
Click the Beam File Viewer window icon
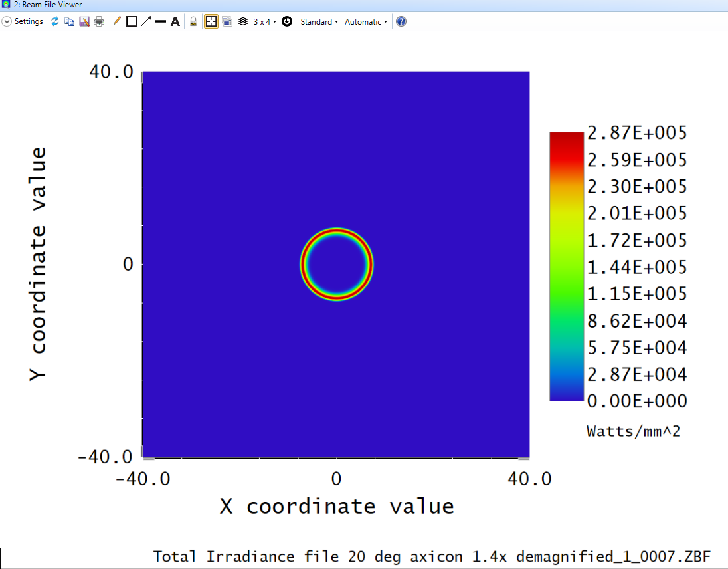[x=5, y=5]
